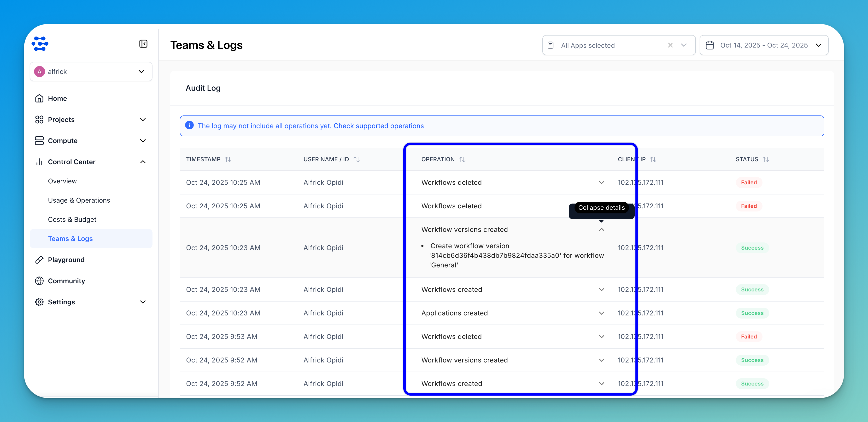Image resolution: width=868 pixels, height=422 pixels.
Task: Collapse Workflow versions created details
Action: pos(601,230)
